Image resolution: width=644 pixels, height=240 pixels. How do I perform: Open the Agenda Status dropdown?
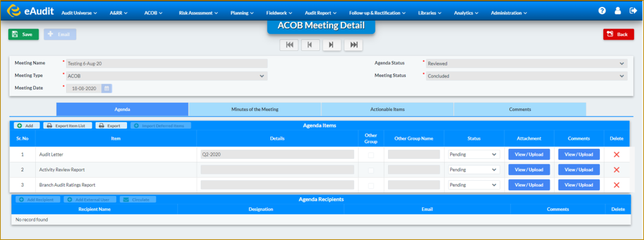coord(526,64)
